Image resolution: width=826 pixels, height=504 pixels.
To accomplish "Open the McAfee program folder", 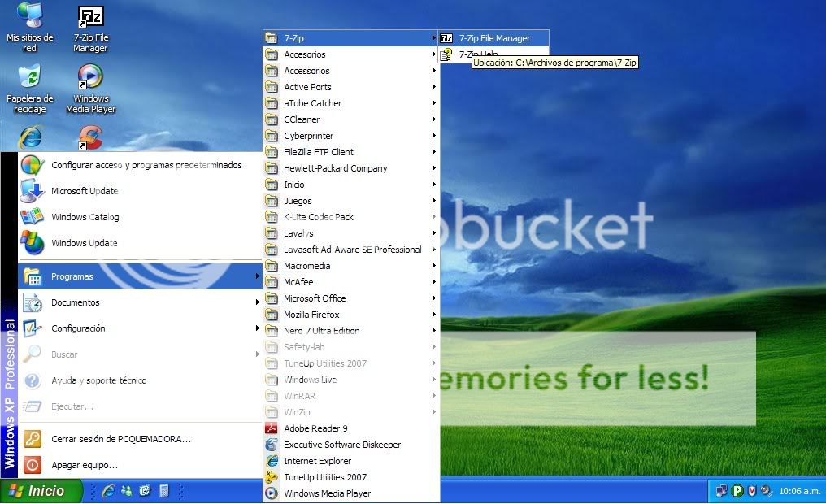I will [x=351, y=282].
